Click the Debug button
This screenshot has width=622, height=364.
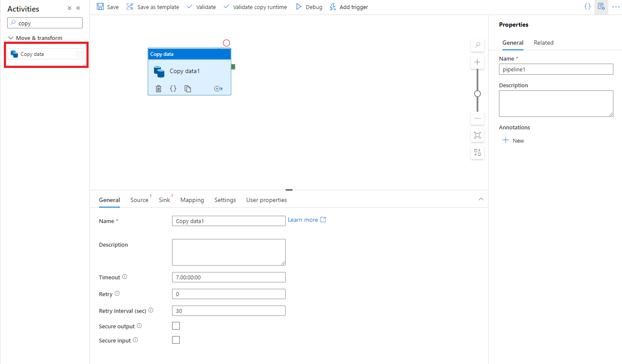coord(309,7)
